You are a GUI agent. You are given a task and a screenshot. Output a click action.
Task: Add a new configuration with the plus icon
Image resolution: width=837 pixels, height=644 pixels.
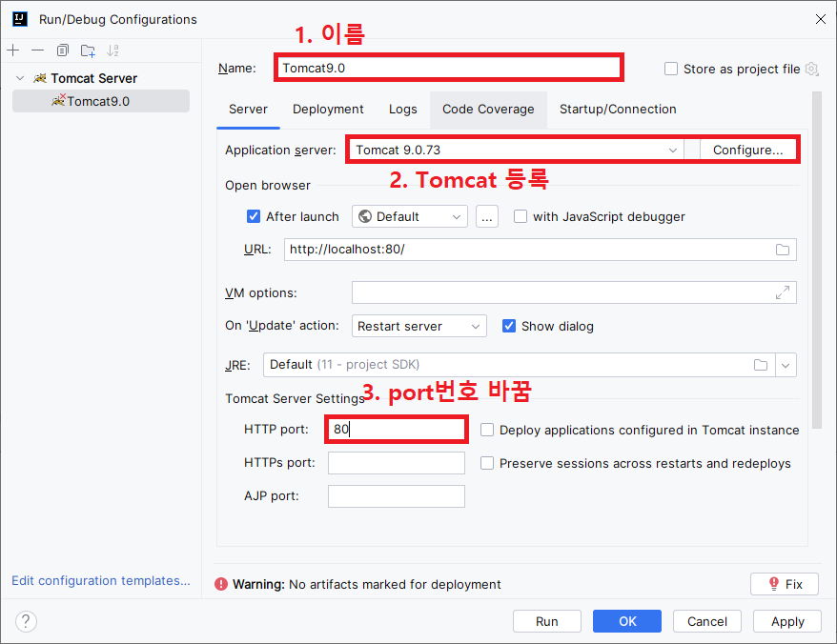pos(13,50)
